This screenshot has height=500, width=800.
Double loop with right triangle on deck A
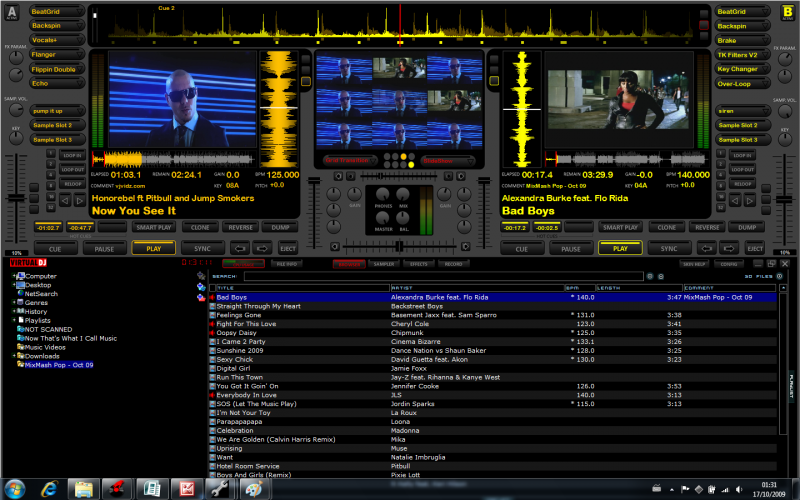pos(80,201)
